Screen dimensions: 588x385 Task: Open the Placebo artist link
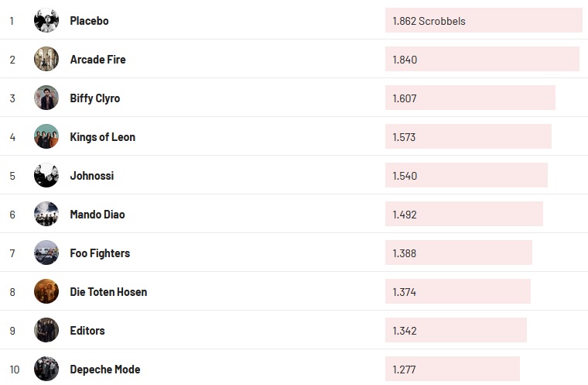pos(89,21)
